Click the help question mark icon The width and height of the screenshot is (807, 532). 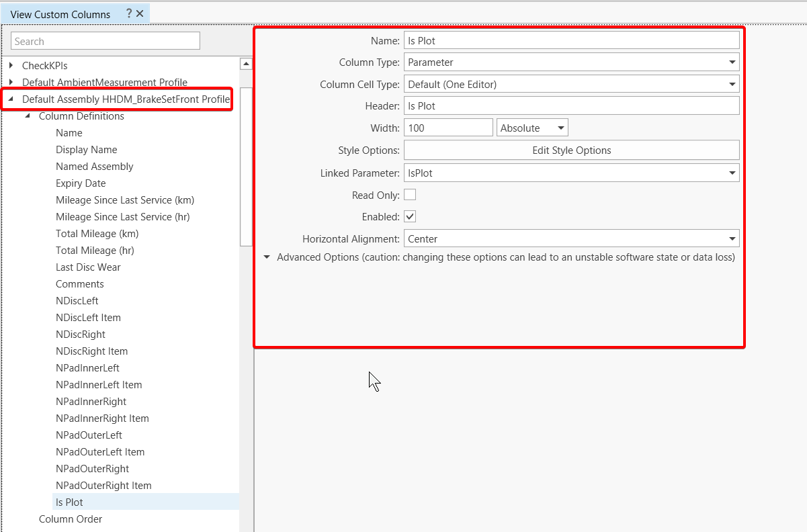click(x=129, y=13)
